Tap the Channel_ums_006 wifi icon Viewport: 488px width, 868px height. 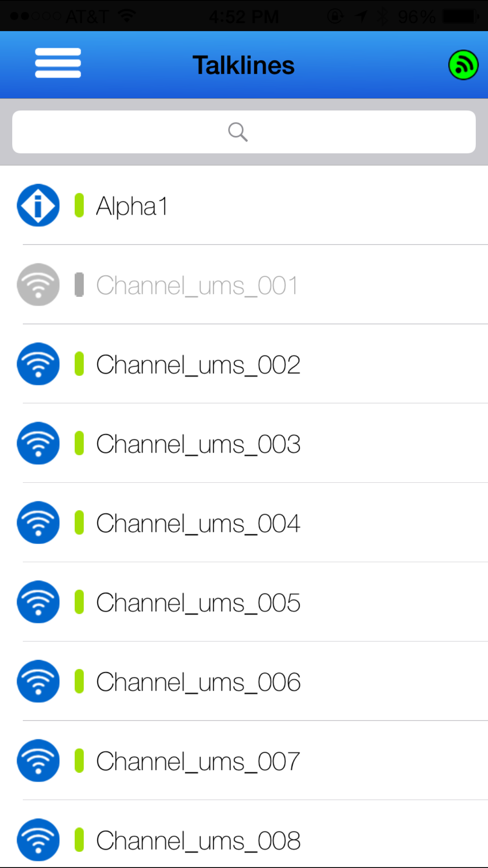(x=38, y=681)
